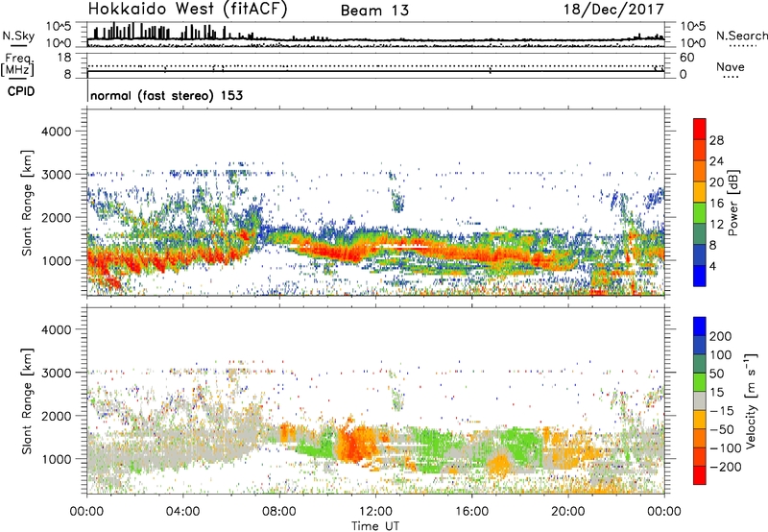Click the 'Velocity [m s-1]' colorbar title

point(751,400)
